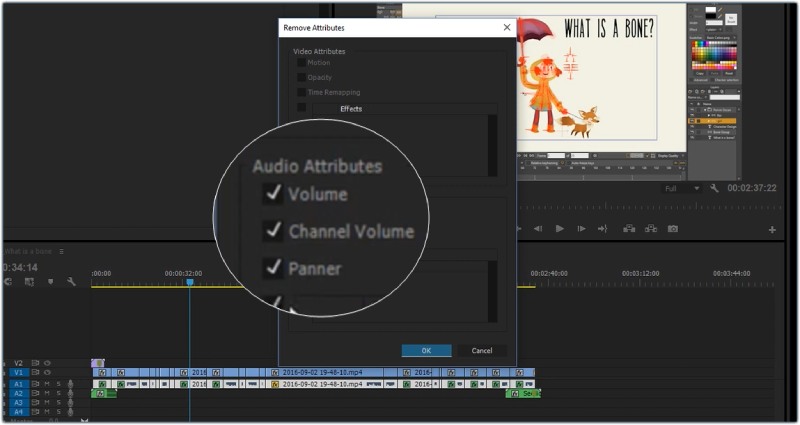Open timeline display settings wrench
Image resolution: width=800 pixels, height=425 pixels.
pos(71,282)
